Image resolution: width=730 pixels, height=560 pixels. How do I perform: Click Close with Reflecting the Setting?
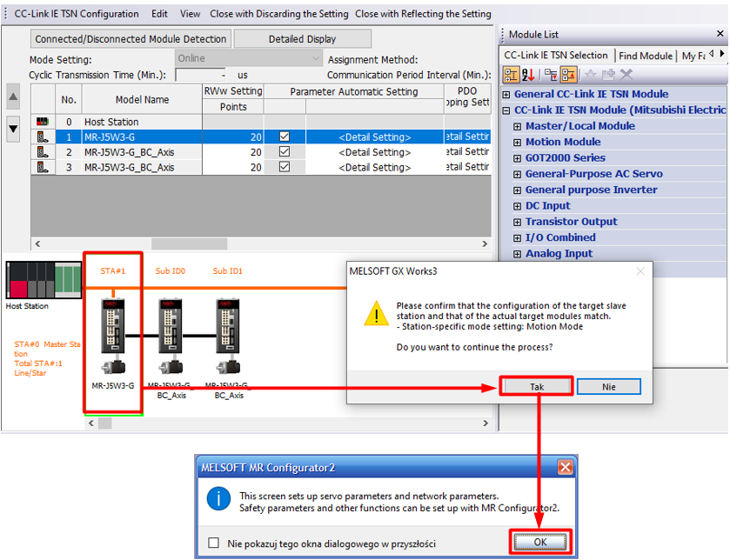click(423, 14)
